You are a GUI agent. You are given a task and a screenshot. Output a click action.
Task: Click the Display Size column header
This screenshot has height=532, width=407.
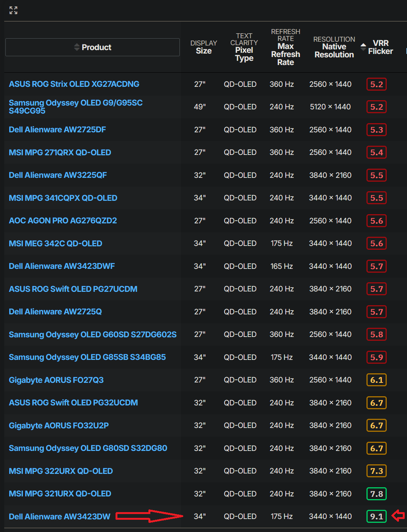click(204, 47)
